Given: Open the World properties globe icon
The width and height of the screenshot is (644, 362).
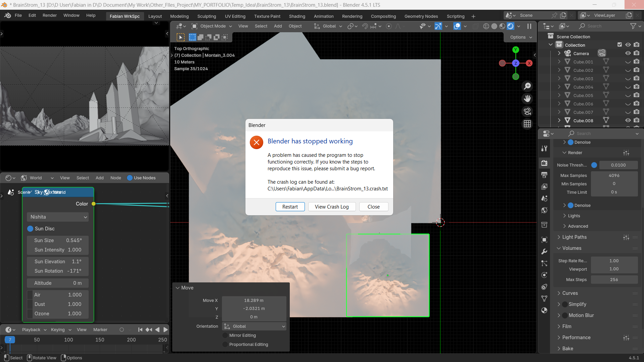Looking at the screenshot, I should point(544,210).
